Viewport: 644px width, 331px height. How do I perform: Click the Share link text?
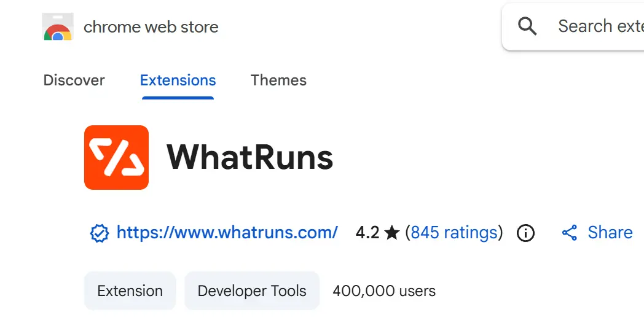tap(610, 233)
